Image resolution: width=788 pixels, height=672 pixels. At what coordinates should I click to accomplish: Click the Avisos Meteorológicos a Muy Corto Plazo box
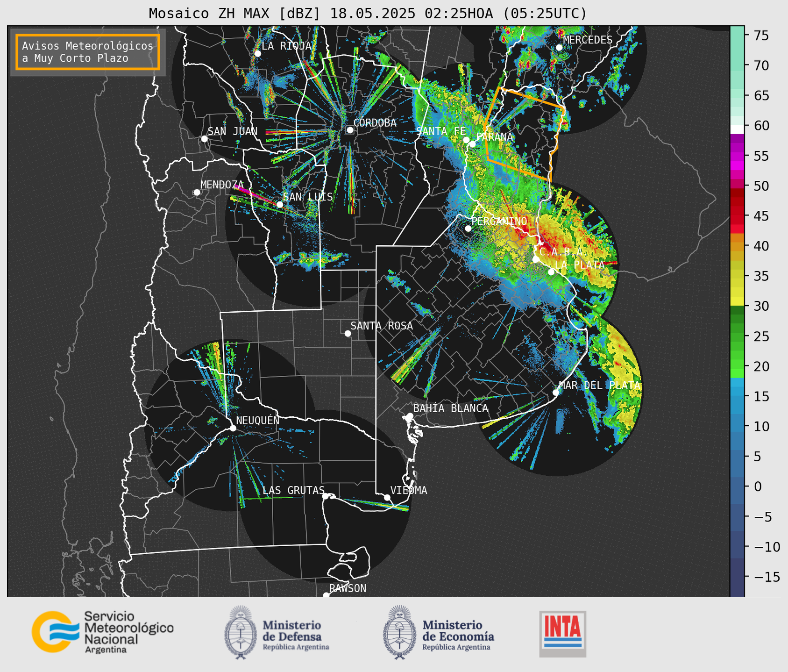88,52
